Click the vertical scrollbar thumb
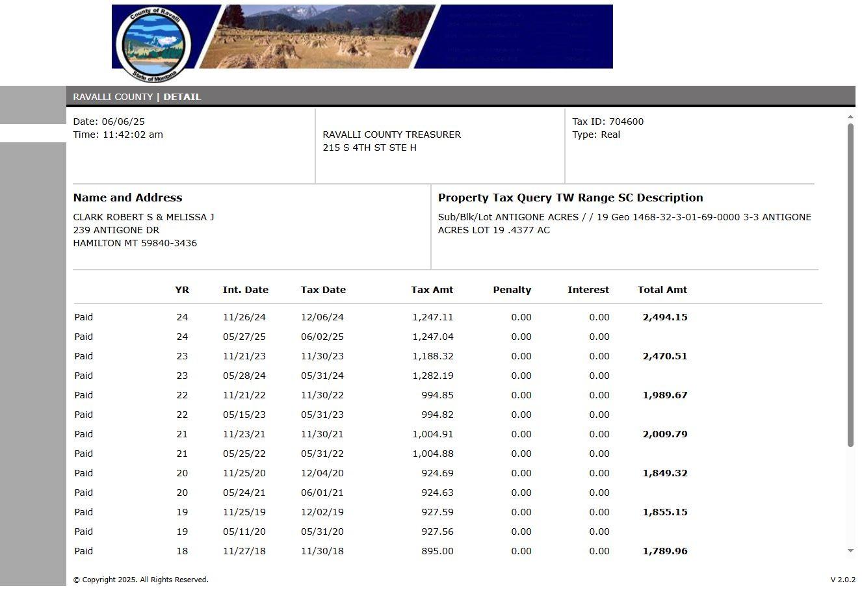This screenshot has width=862, height=616. [850, 285]
